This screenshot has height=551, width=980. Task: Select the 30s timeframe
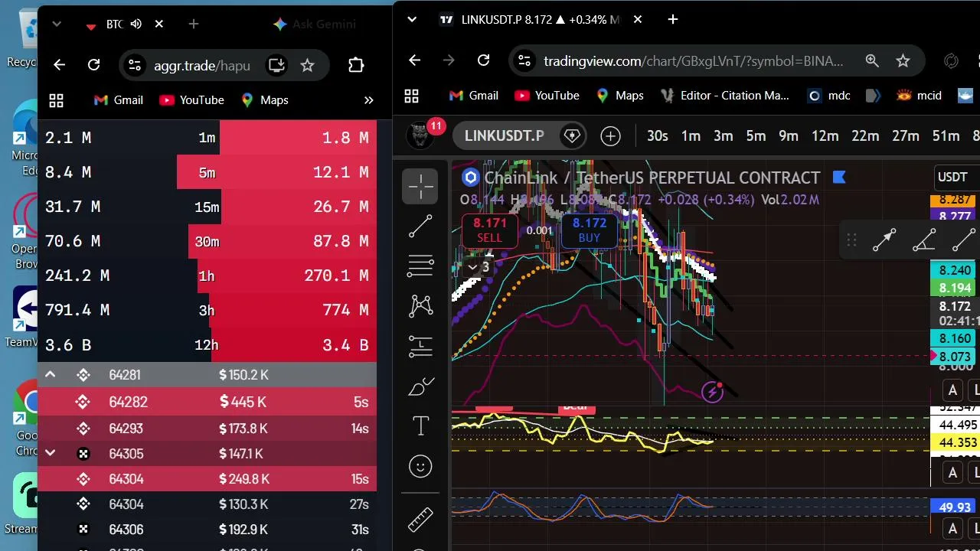(x=658, y=136)
